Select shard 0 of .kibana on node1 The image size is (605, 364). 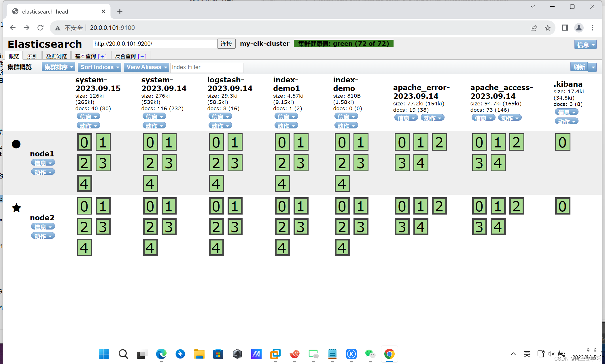pos(562,142)
